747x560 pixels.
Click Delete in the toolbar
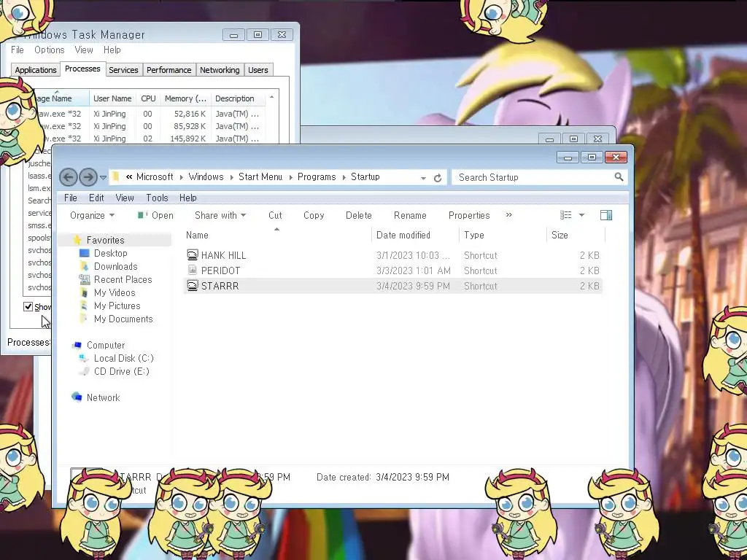(x=359, y=215)
